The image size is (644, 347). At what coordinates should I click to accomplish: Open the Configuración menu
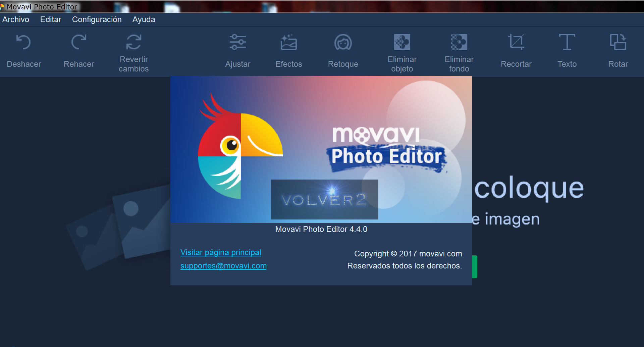97,19
